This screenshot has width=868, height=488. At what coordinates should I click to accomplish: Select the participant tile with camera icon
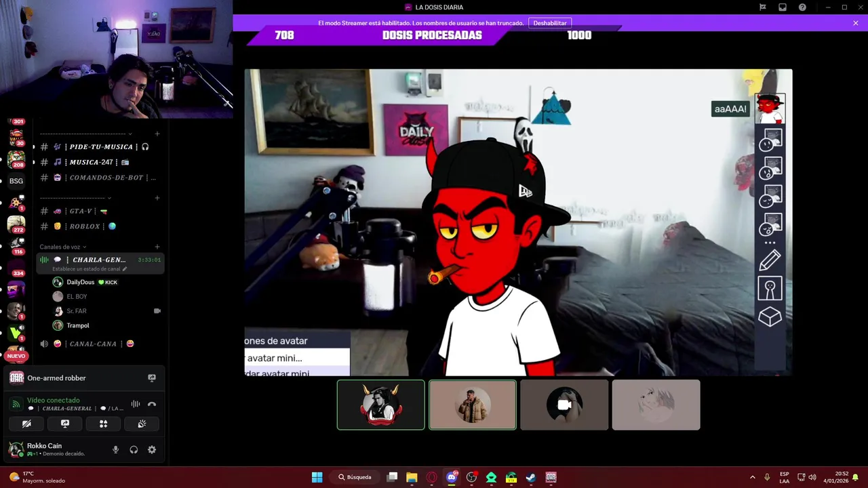564,405
